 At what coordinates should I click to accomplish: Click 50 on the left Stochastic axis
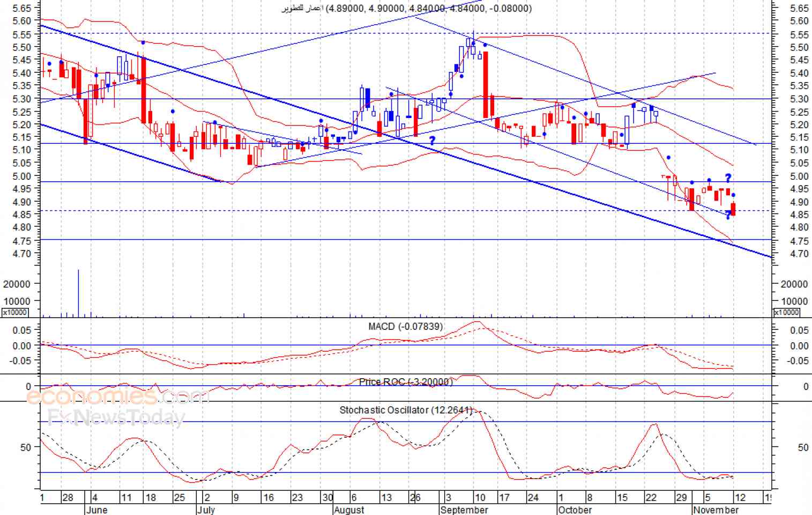[x=26, y=447]
